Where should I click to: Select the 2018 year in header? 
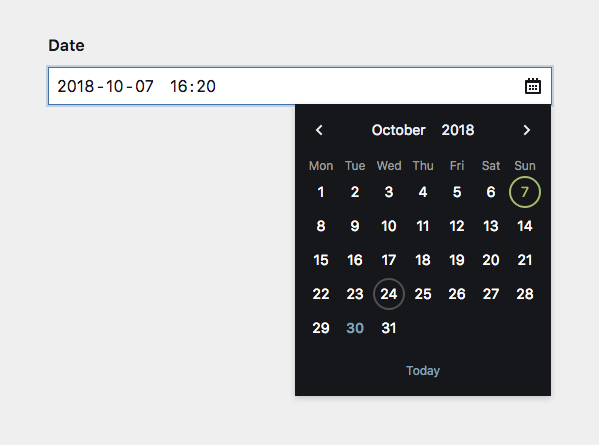458,130
